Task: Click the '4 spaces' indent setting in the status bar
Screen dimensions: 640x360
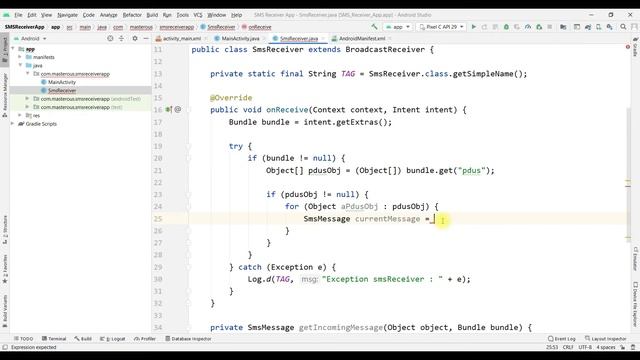Action: pos(605,347)
